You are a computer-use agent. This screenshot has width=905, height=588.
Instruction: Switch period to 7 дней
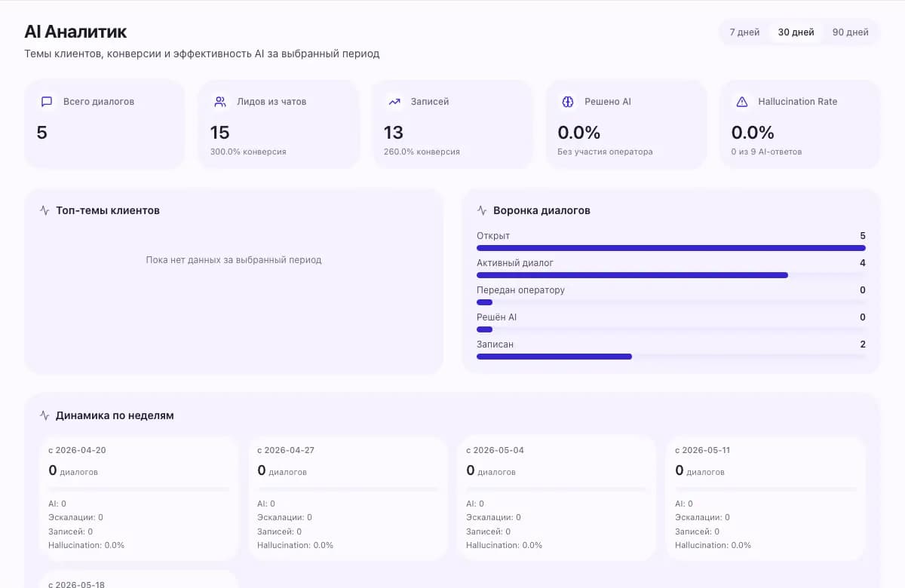(x=744, y=32)
